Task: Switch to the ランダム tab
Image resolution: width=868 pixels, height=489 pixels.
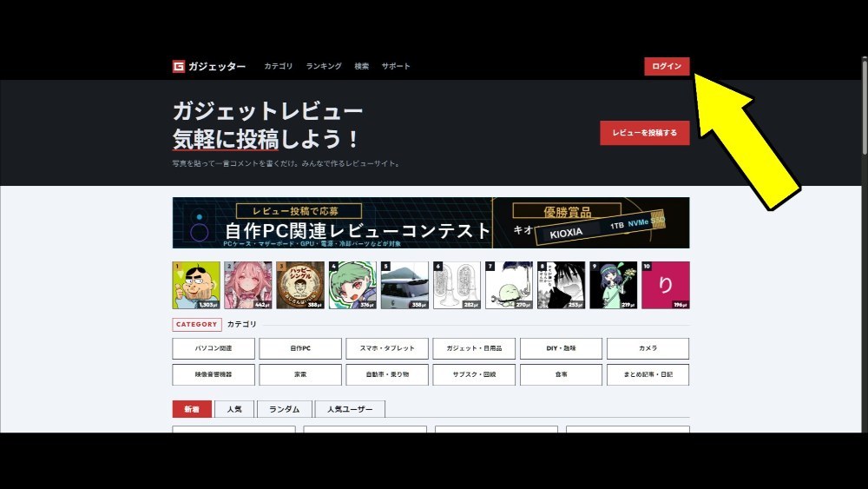Action: (x=284, y=409)
